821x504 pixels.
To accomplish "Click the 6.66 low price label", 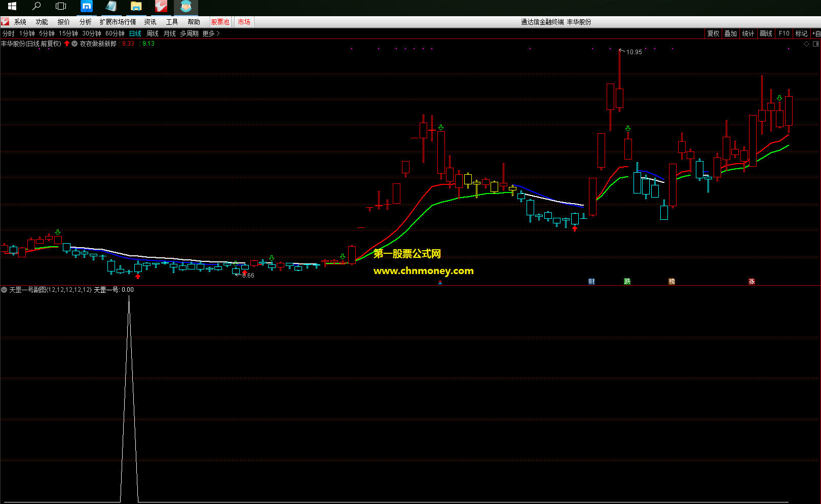I will (x=248, y=276).
